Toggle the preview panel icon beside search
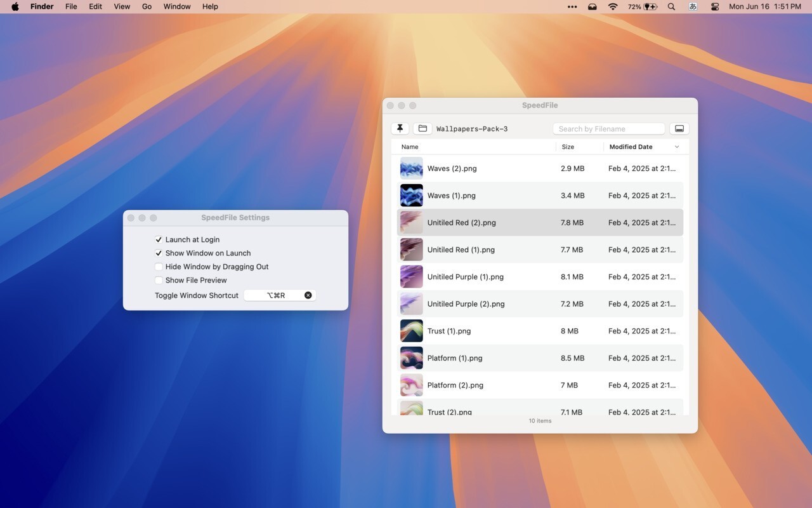Image resolution: width=812 pixels, height=508 pixels. [679, 128]
